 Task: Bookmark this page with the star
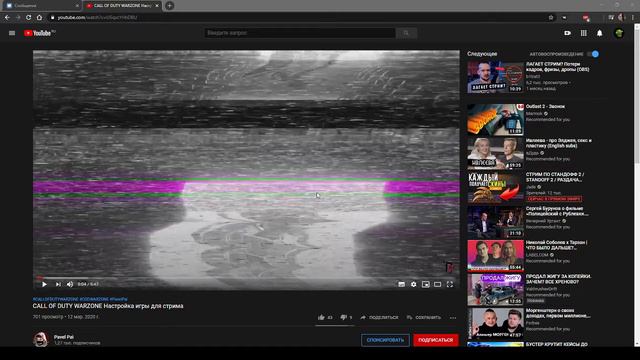(x=551, y=18)
